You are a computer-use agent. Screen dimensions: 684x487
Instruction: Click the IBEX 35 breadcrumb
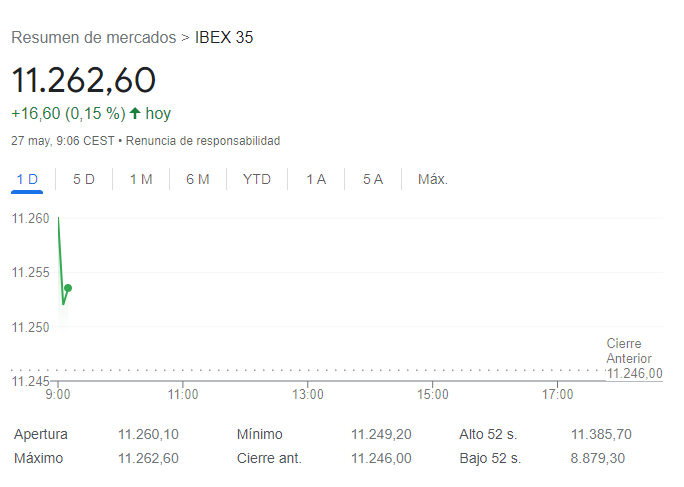224,38
